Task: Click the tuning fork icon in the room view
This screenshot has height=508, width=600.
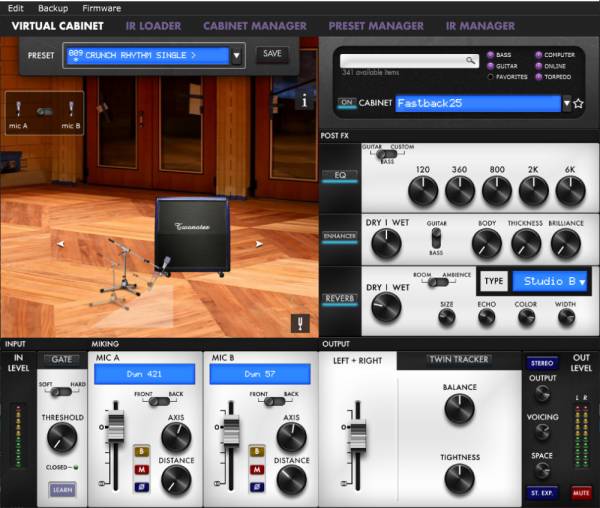Action: click(x=298, y=322)
